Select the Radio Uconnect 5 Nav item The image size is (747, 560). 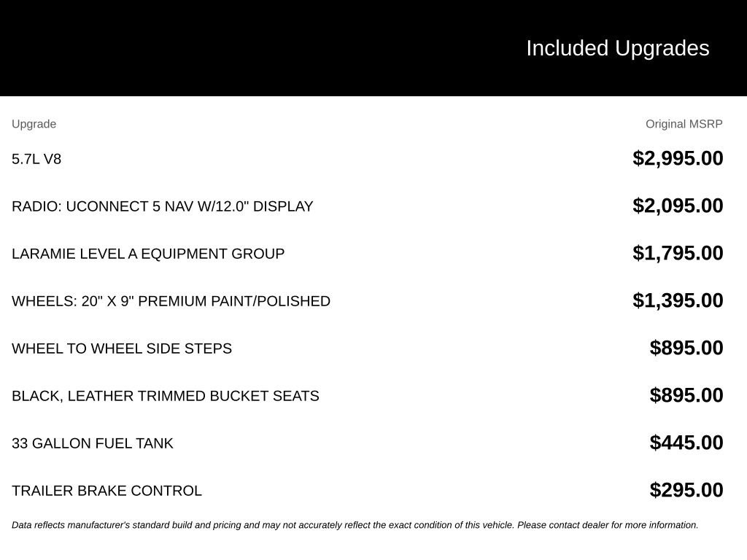tap(163, 206)
